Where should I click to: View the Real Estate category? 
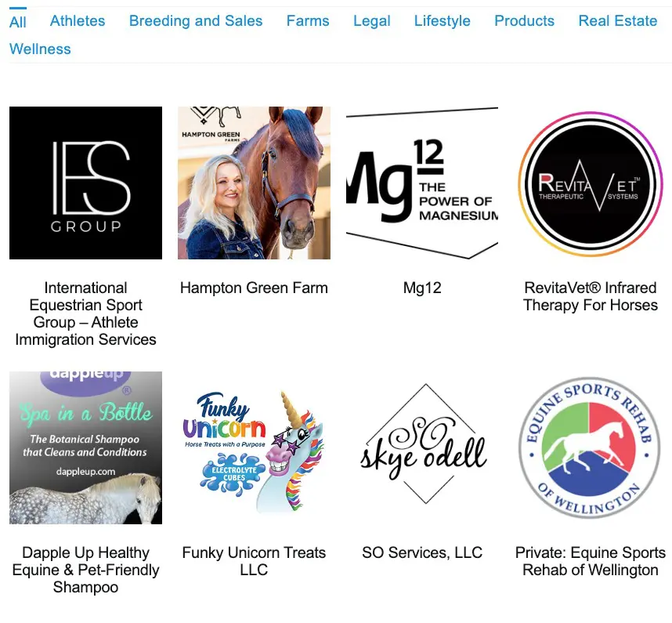618,21
